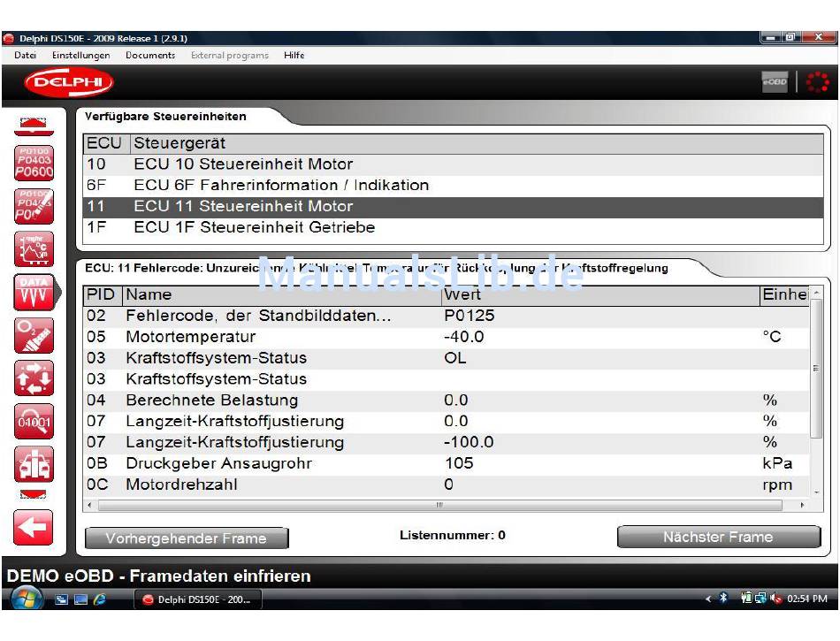The width and height of the screenshot is (840, 641).
Task: Open the 01001 binary data icon
Action: (x=34, y=422)
